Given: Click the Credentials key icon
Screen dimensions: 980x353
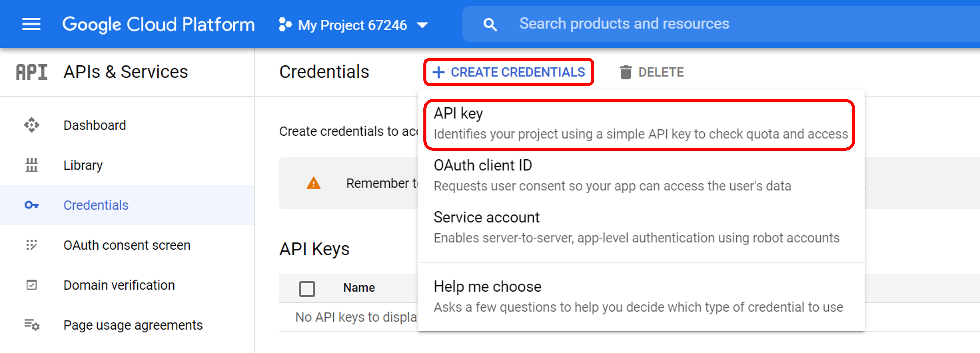Looking at the screenshot, I should [32, 205].
